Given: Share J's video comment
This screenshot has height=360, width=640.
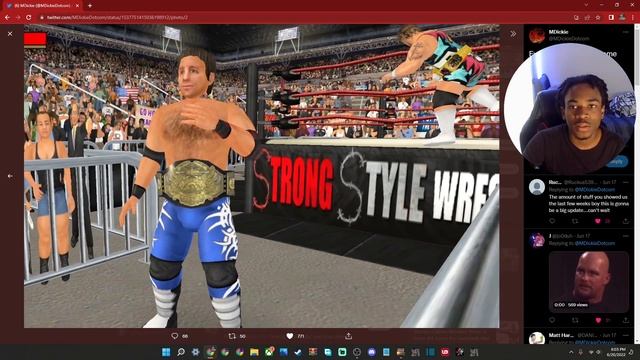Looking at the screenshot, I should (626, 320).
